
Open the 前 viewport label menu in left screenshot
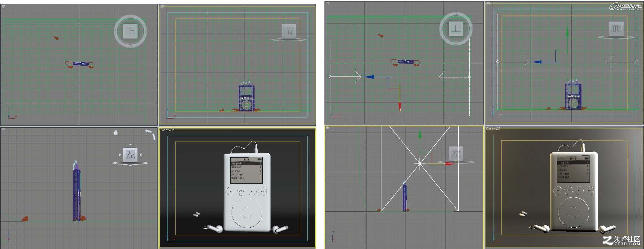pos(162,6)
